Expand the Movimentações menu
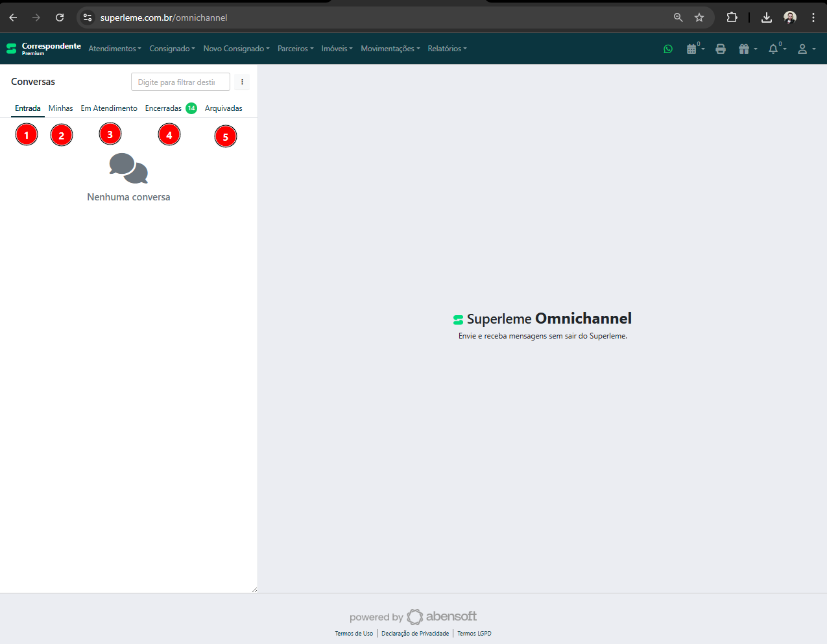The image size is (827, 644). click(390, 48)
